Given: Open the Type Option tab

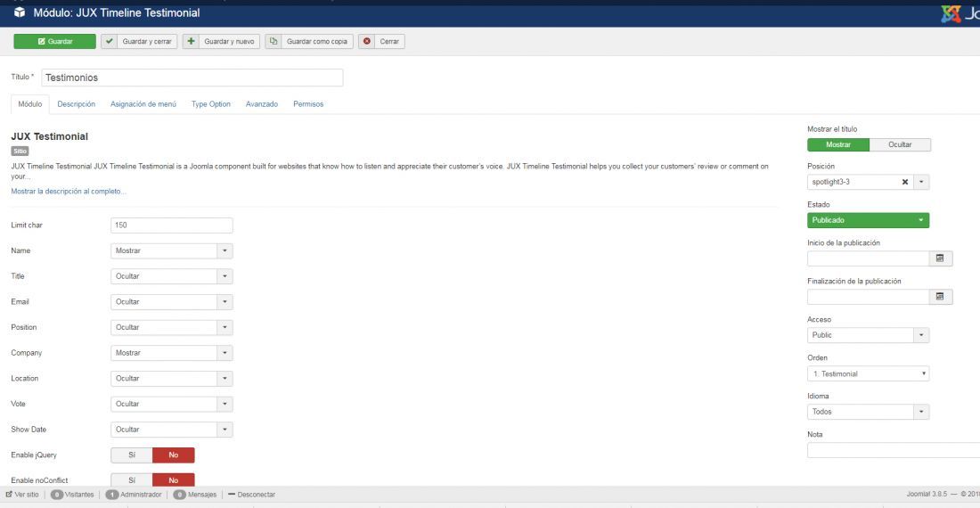Looking at the screenshot, I should [x=210, y=104].
